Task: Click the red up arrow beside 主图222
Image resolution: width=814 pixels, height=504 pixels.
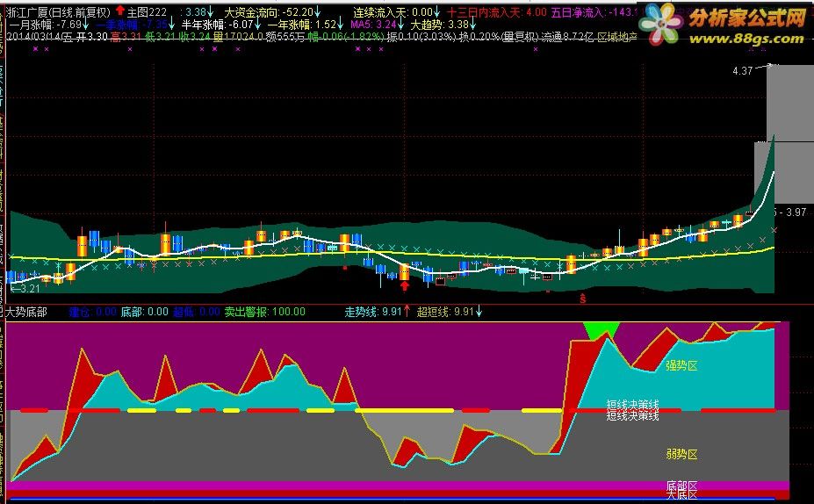Action: coord(120,10)
